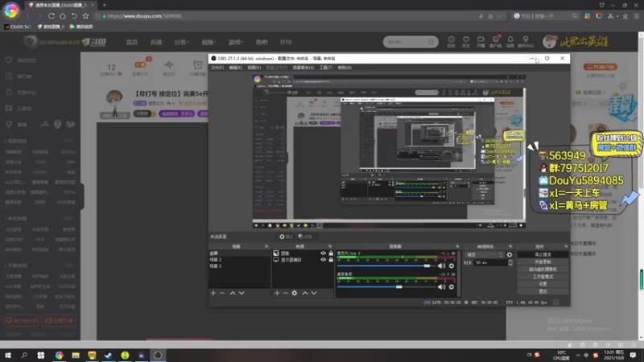
Task: Open browser screenshot scissors tool
Action: pyautogui.click(x=610, y=16)
